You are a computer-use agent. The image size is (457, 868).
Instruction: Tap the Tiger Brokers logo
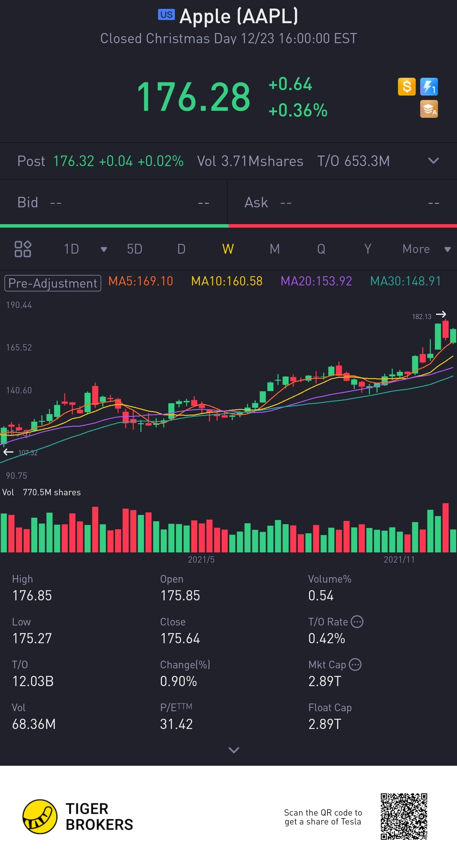tap(78, 817)
